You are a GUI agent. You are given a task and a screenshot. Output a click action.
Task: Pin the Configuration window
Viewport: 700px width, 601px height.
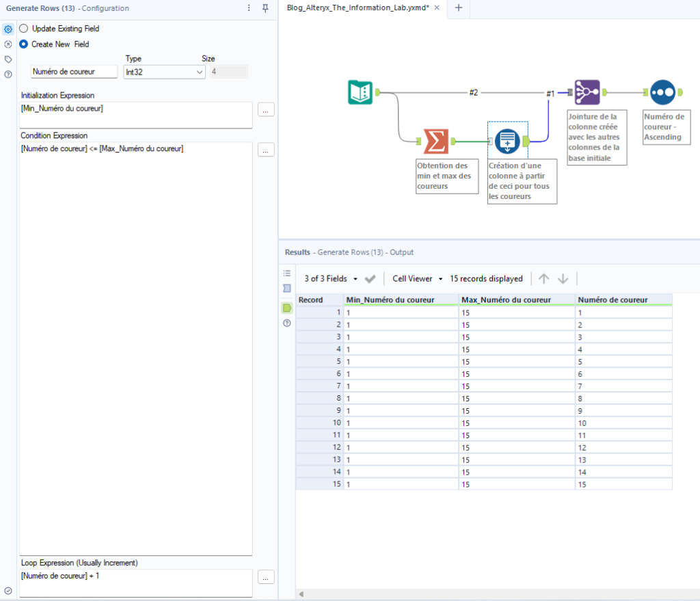265,8
